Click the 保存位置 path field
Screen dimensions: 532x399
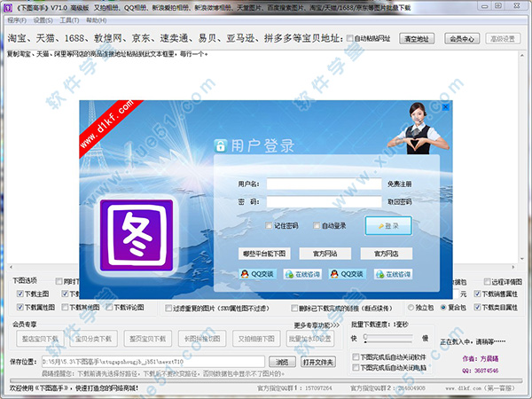tap(153, 362)
